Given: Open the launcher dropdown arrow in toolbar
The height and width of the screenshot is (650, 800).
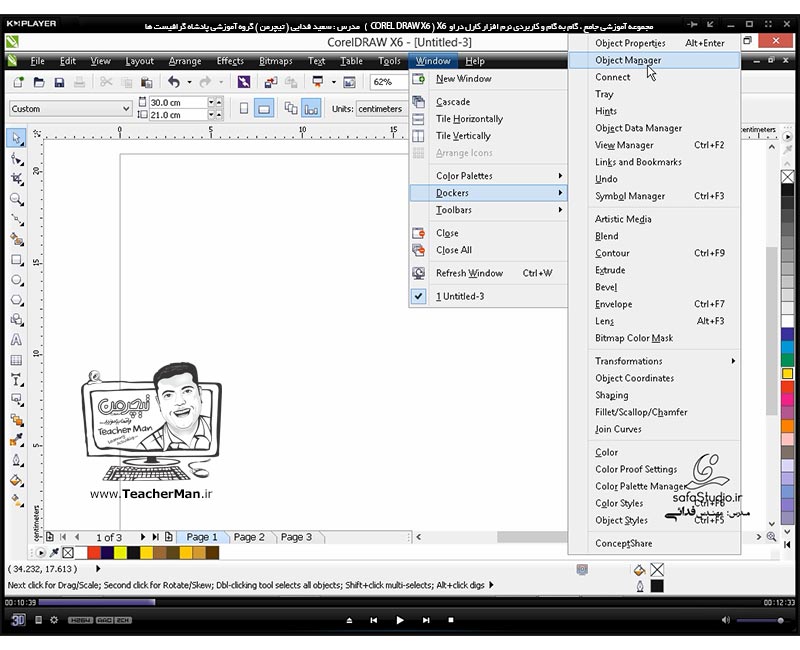Looking at the screenshot, I should pos(334,82).
